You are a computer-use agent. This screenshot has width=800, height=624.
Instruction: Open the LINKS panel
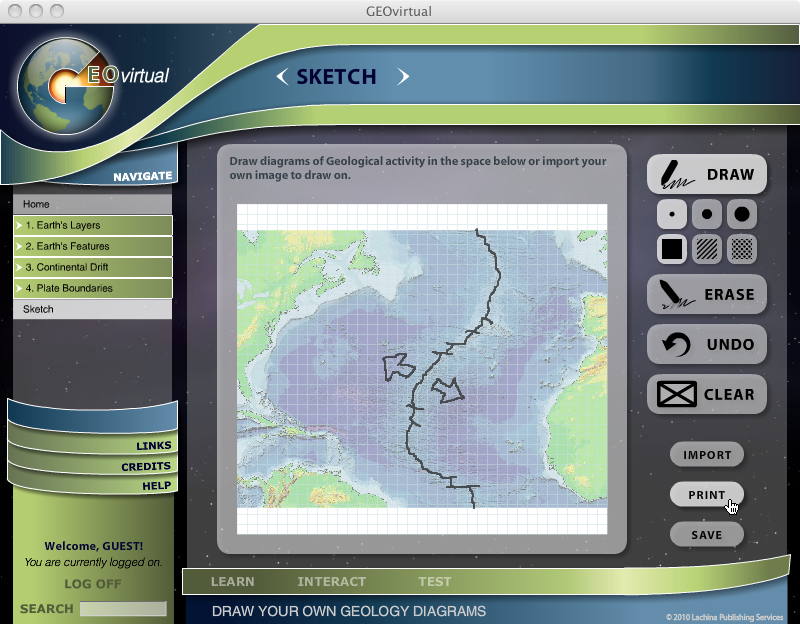pos(154,445)
